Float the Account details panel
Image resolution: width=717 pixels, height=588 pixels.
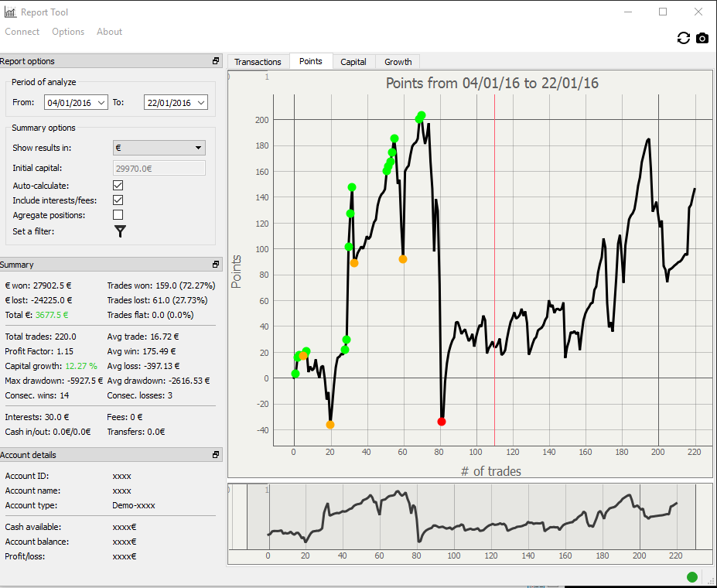(216, 455)
